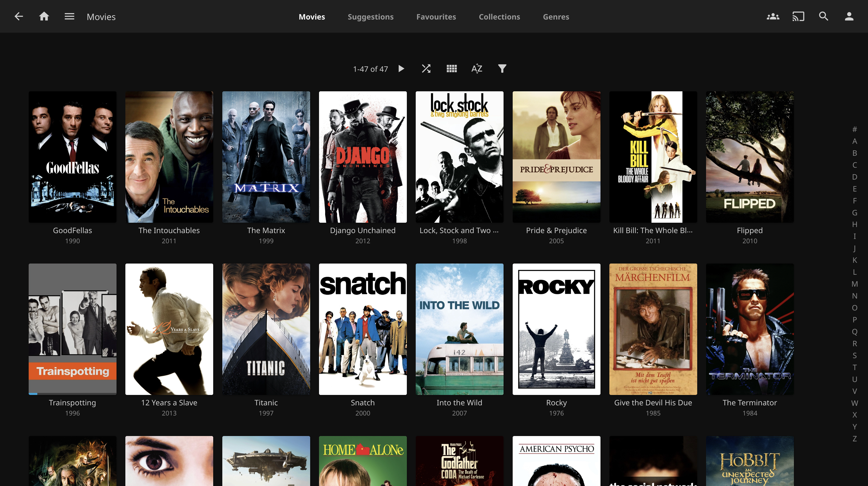Open the shared users icon
The image size is (868, 486).
point(773,16)
